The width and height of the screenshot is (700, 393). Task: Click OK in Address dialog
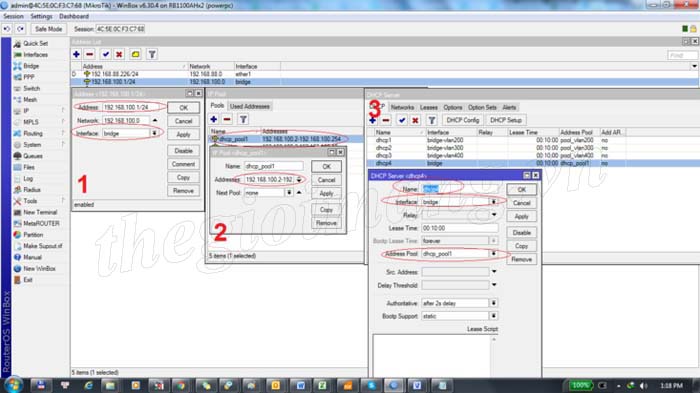(x=183, y=108)
